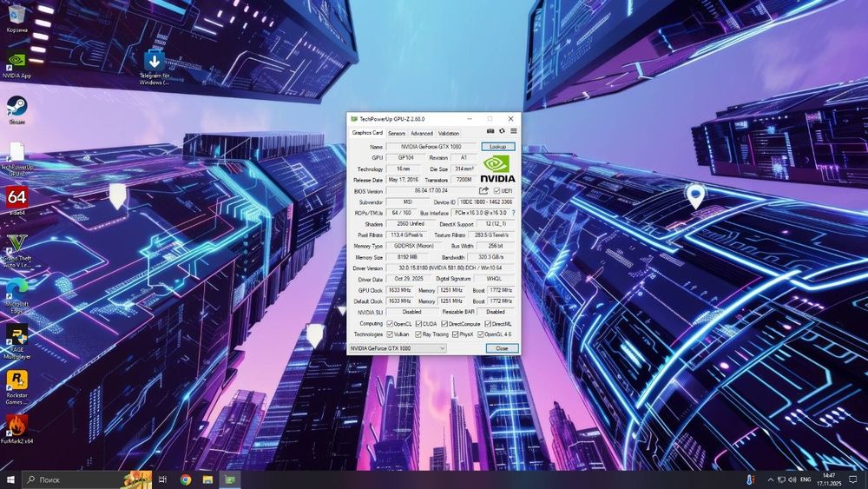Click the Lookup button

pos(497,147)
